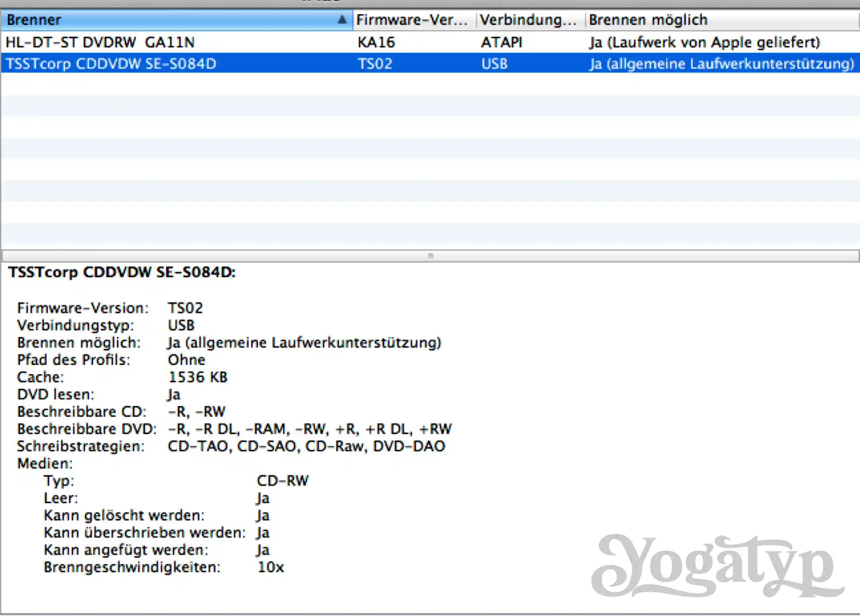Sort by the Firmware-Ver… column header
This screenshot has height=616, width=860.
(x=415, y=20)
